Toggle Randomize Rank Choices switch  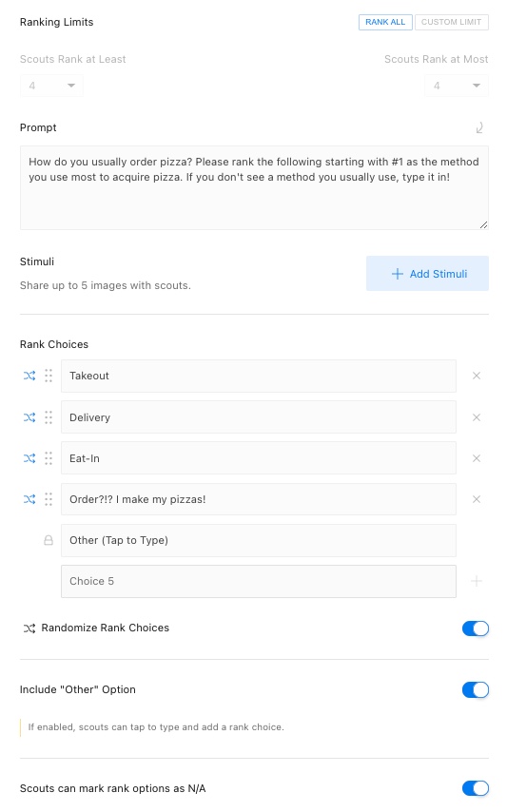click(476, 628)
